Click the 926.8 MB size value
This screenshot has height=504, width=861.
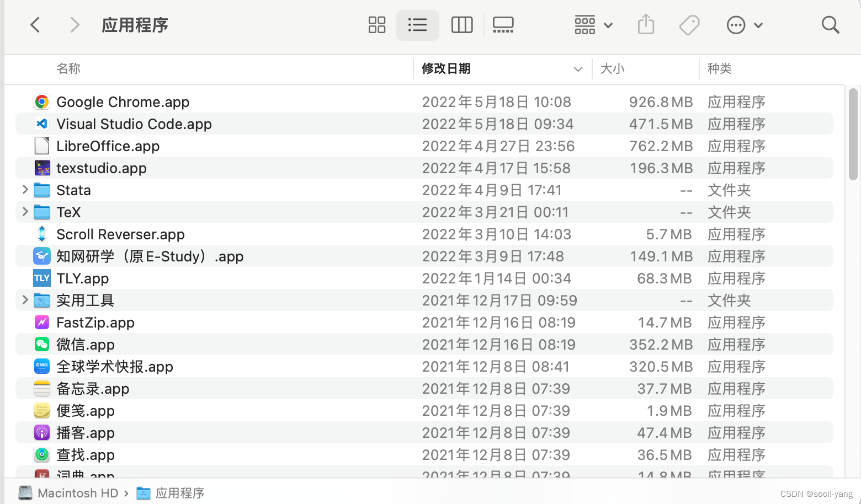coord(661,102)
